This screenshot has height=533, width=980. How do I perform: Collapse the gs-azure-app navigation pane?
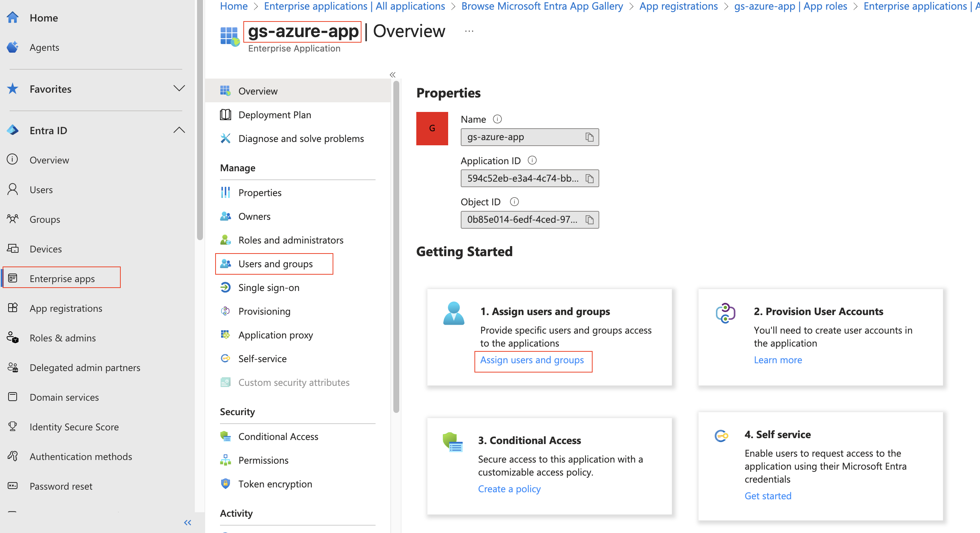click(392, 75)
